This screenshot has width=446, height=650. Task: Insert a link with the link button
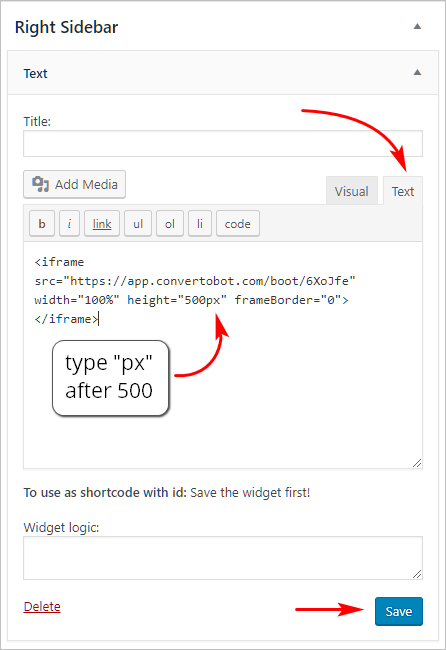point(102,224)
